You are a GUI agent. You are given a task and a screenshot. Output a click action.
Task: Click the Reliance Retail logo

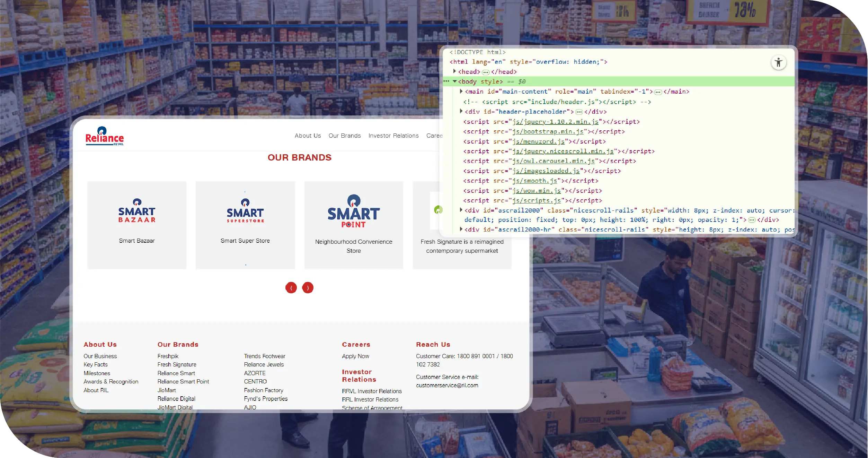(x=104, y=136)
